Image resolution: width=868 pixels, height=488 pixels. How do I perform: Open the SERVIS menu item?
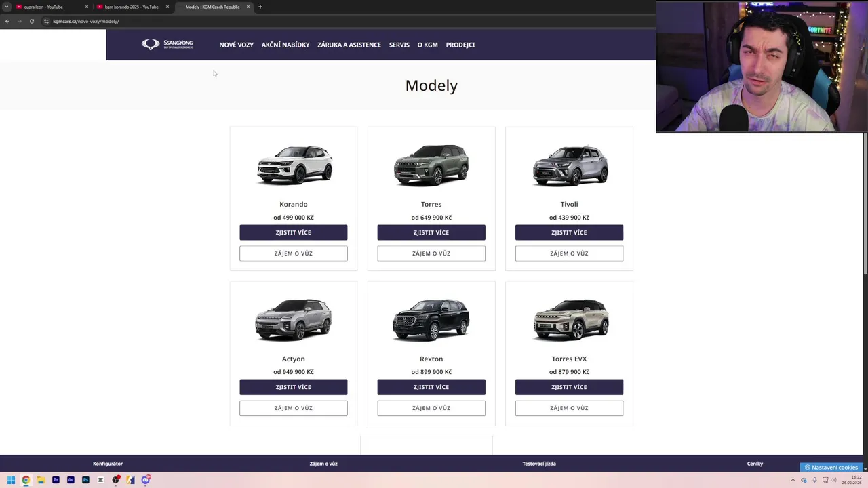tap(399, 45)
